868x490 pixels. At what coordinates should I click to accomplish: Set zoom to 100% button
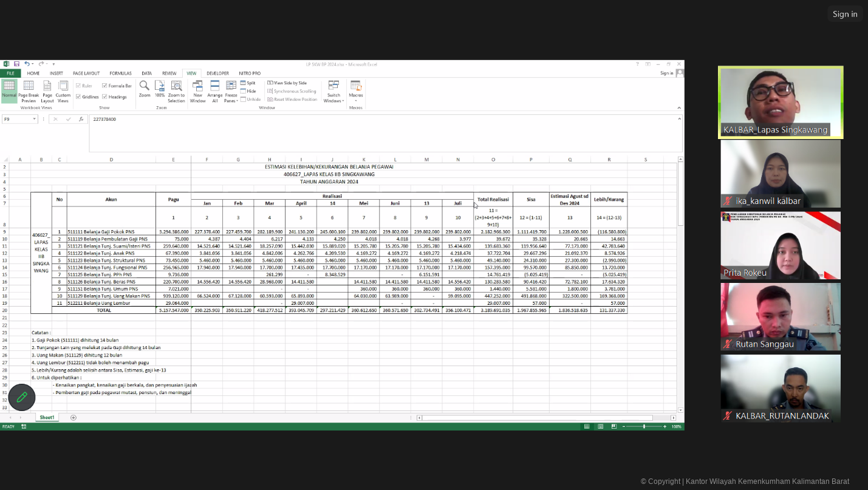160,89
